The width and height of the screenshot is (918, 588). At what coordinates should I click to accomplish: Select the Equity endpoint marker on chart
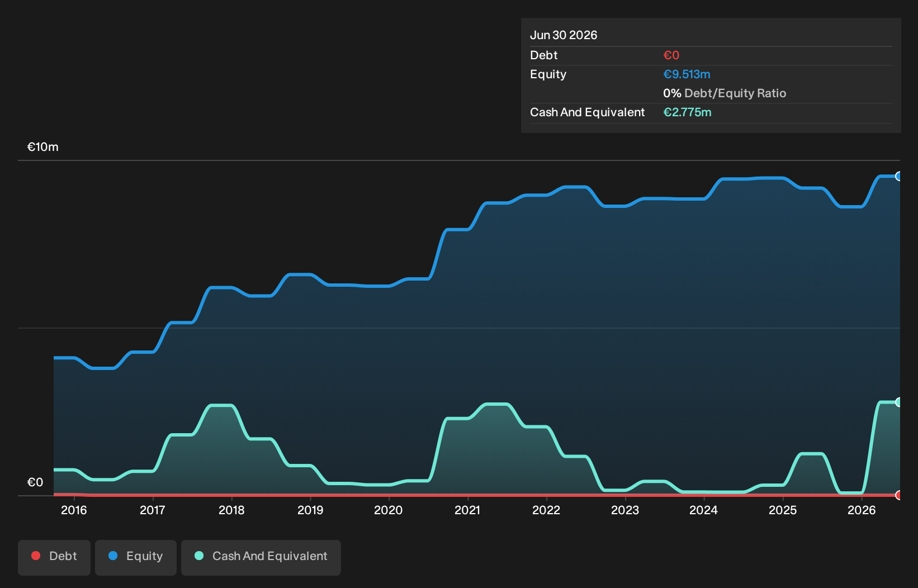pos(899,177)
